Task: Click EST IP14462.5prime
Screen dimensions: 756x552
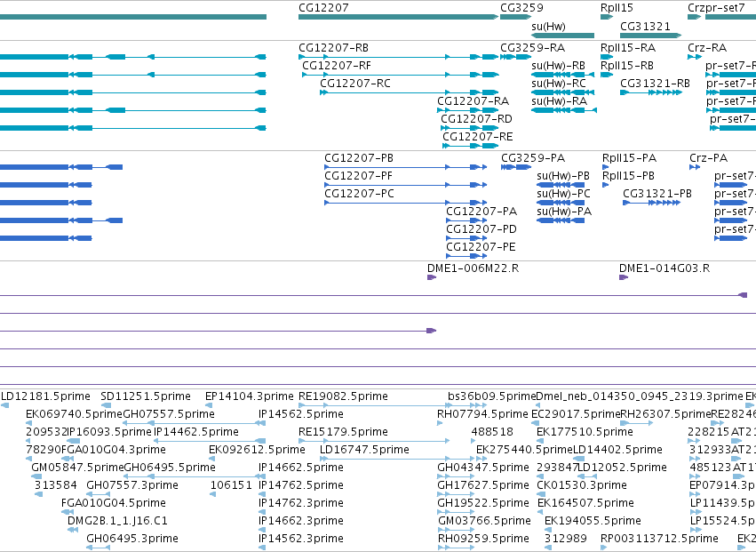Action: click(x=195, y=432)
